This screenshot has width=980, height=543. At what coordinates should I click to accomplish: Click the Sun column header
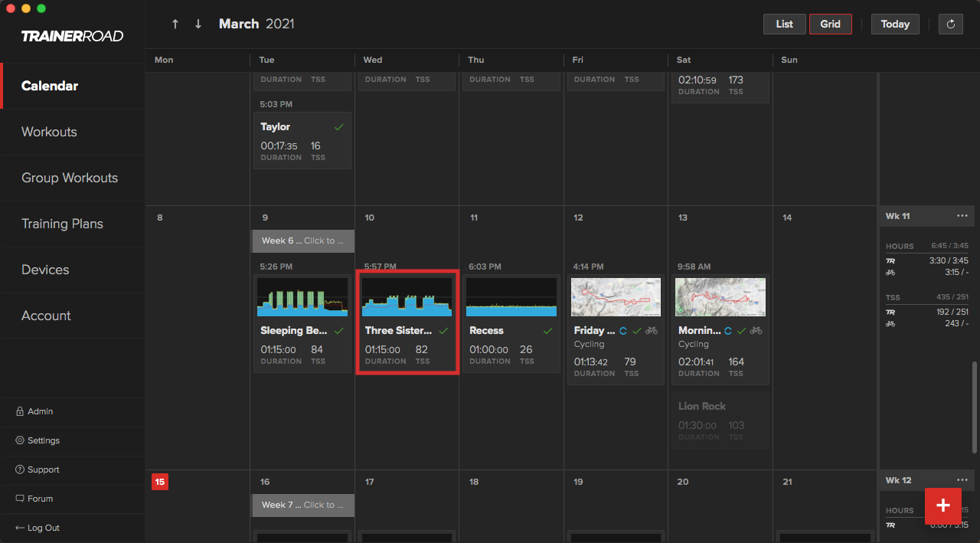[x=789, y=60]
